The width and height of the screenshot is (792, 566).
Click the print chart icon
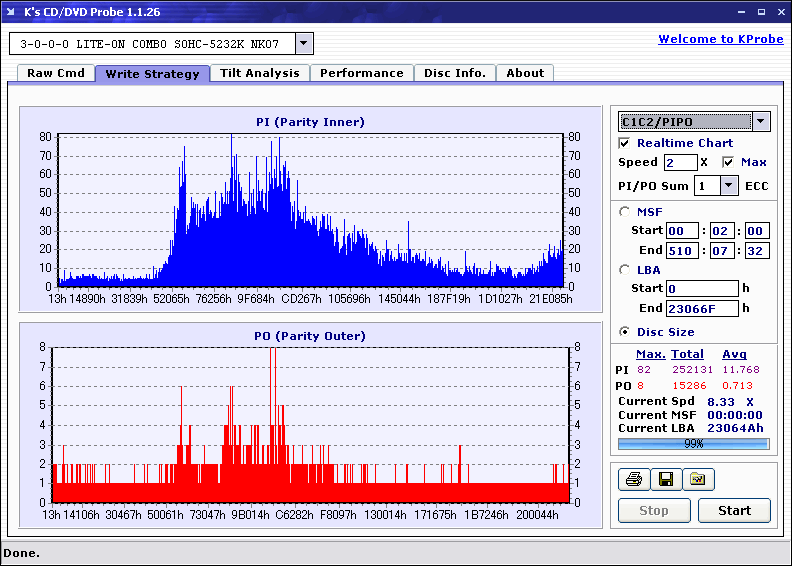[x=633, y=479]
